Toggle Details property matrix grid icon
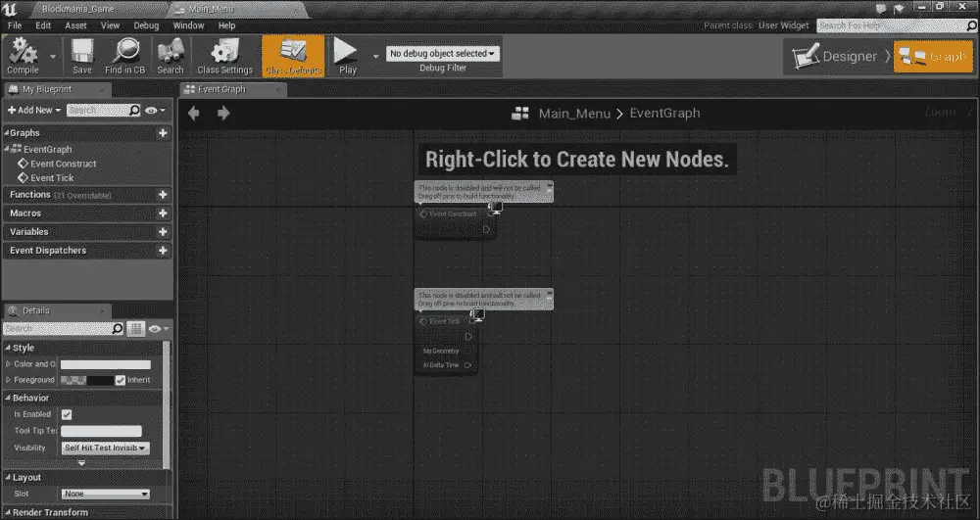Screen dimensions: 980x520 135,328
